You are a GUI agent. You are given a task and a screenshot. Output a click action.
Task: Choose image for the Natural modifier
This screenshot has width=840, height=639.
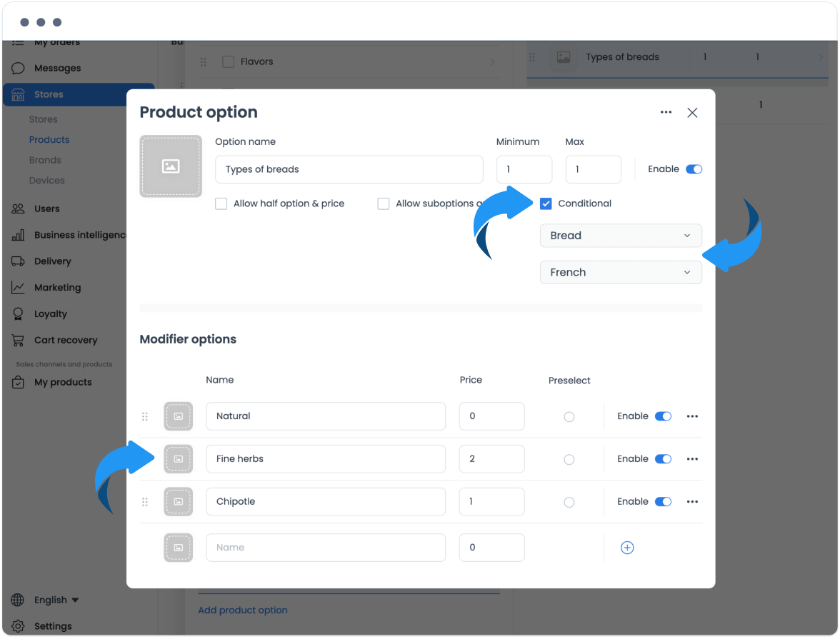point(179,416)
